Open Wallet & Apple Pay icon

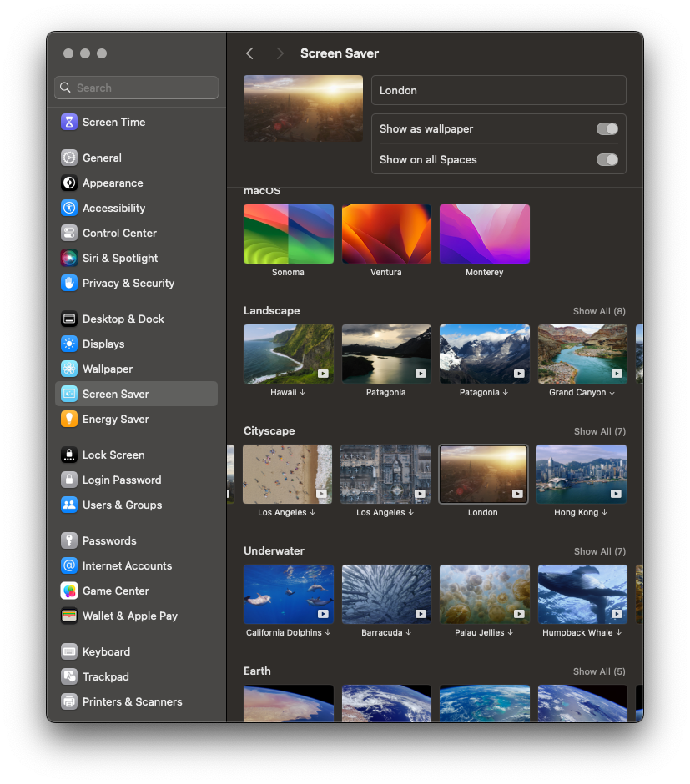click(x=69, y=616)
